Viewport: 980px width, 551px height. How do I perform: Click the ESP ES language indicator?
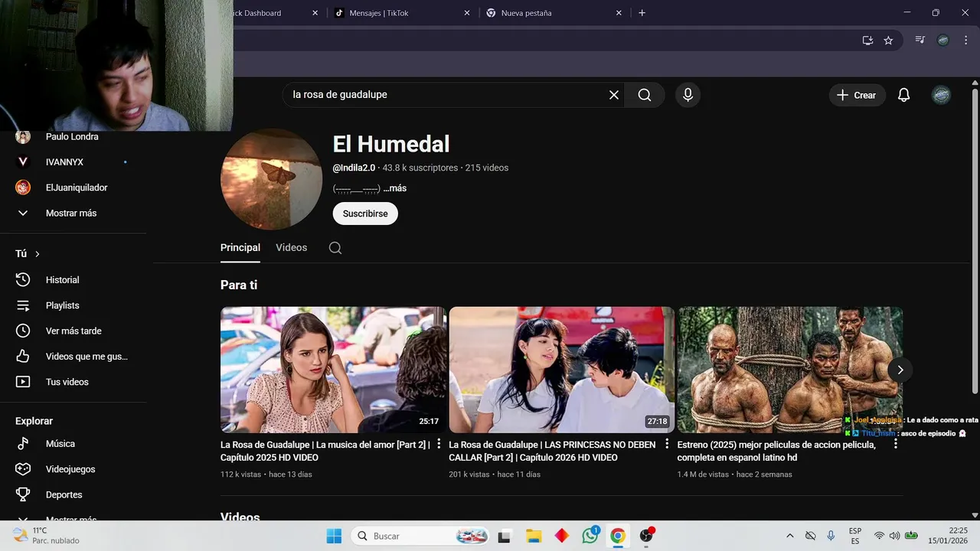coord(855,536)
